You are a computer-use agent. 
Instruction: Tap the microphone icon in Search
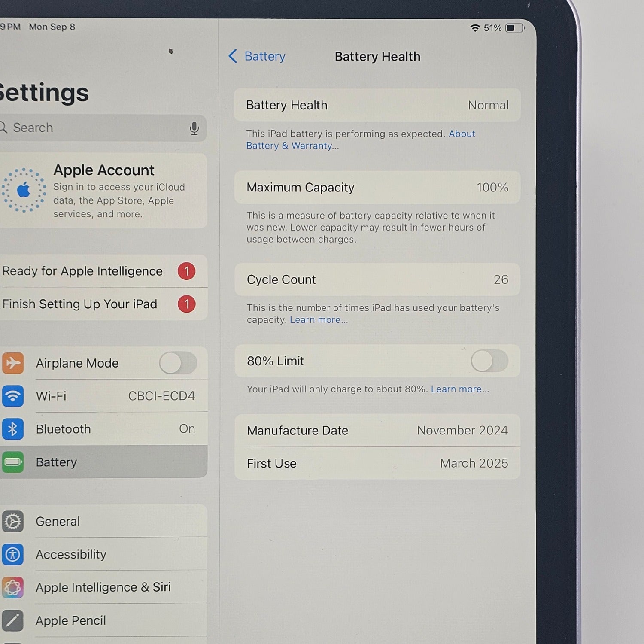(194, 128)
